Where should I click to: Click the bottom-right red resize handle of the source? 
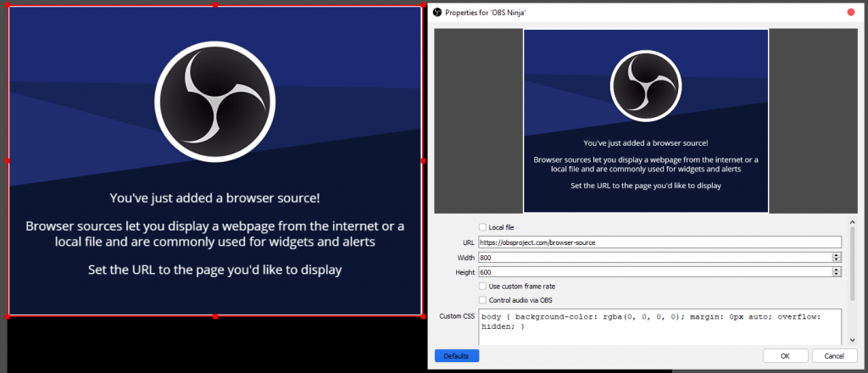422,316
